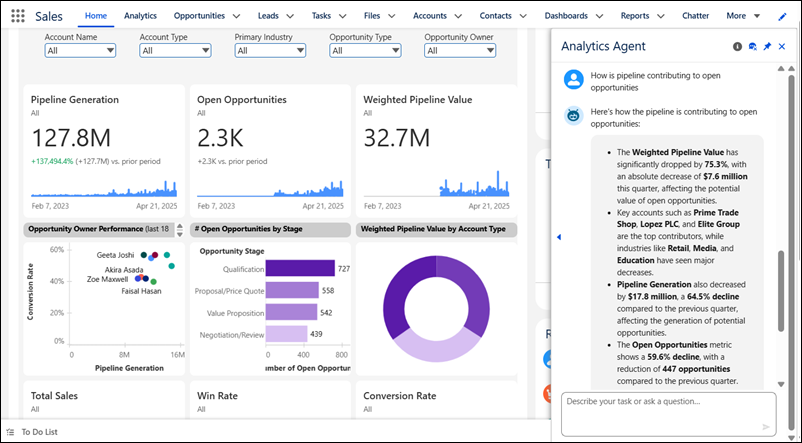Click the send arrow in the chat box
The image size is (802, 443).
coord(766,427)
